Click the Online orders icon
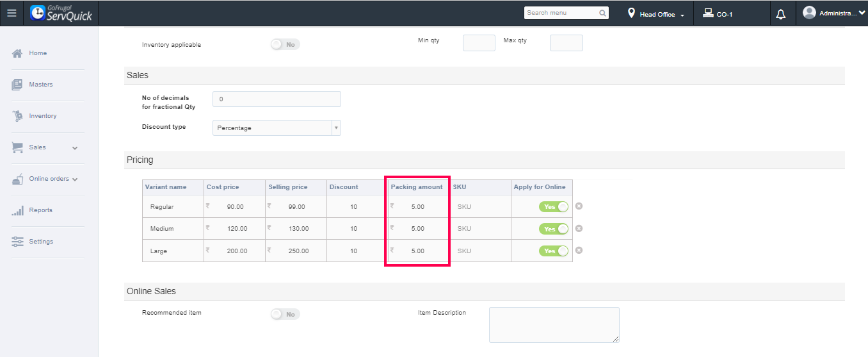 (x=17, y=179)
